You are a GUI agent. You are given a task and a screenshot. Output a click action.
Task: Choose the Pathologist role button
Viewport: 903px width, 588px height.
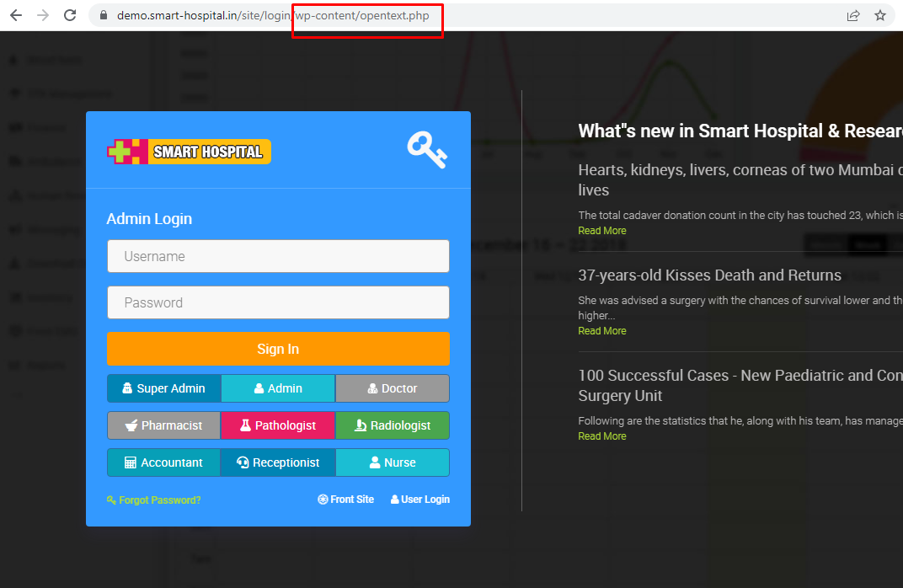(278, 425)
